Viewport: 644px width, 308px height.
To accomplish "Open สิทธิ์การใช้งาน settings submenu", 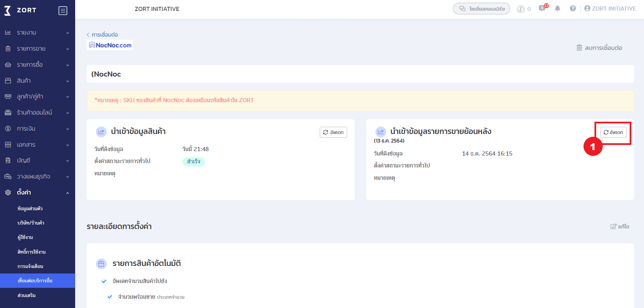I will [31, 252].
